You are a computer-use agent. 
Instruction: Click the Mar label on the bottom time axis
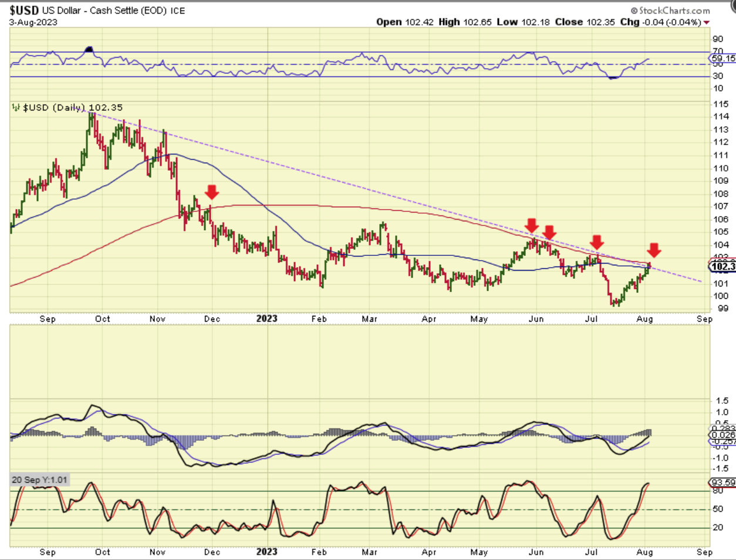coord(369,552)
